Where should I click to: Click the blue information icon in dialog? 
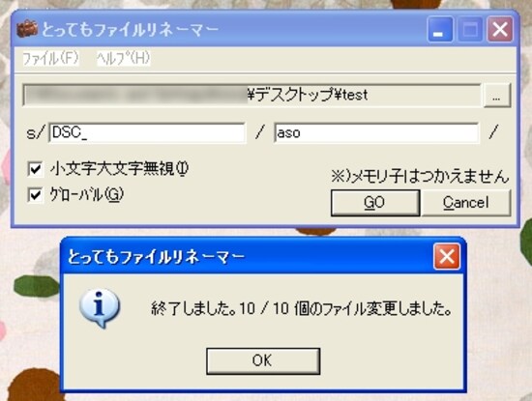point(100,308)
